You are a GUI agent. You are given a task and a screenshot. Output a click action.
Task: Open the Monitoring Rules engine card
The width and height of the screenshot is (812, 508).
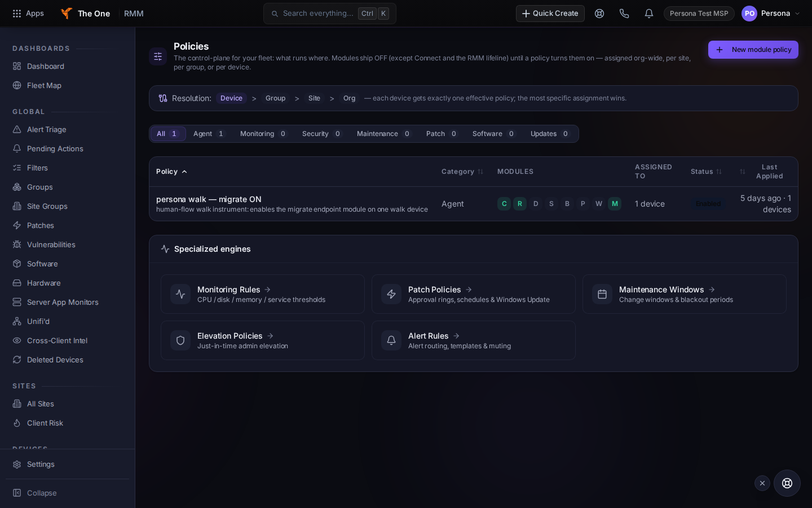(263, 294)
